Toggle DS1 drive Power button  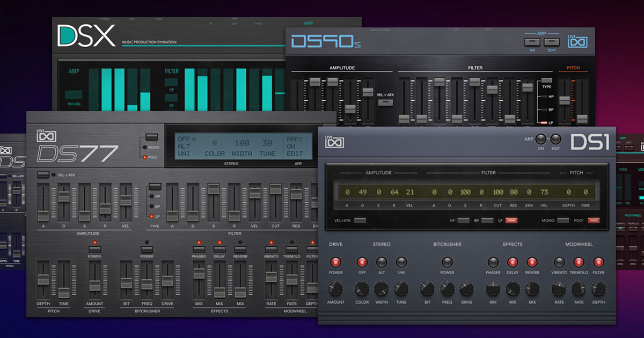(x=336, y=262)
